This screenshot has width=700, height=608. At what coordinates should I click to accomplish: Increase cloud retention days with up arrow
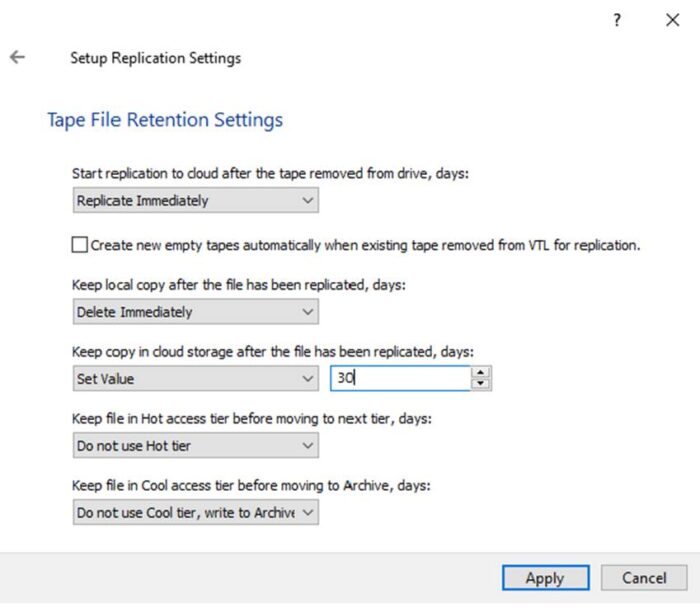(482, 373)
